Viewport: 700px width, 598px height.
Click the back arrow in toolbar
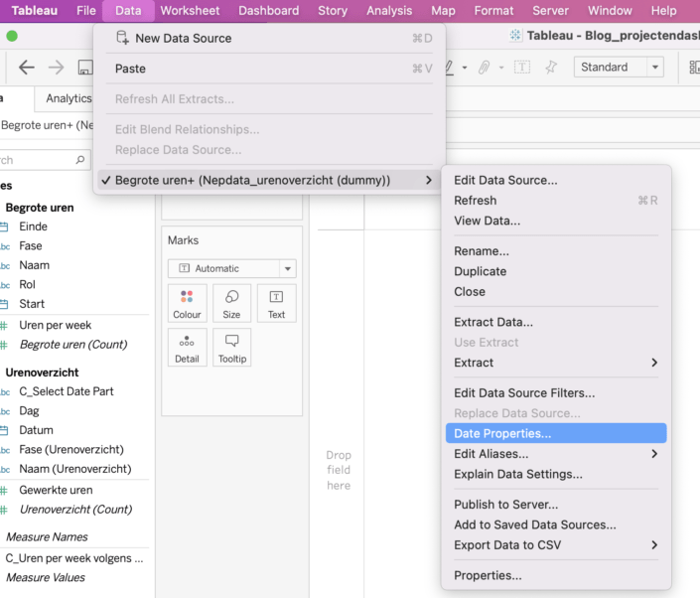click(27, 68)
